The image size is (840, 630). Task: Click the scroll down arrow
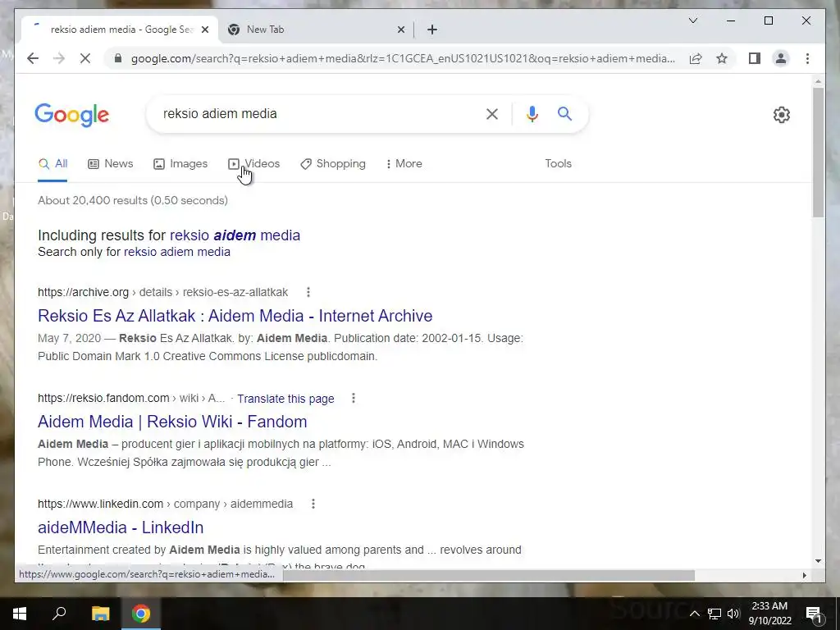pyautogui.click(x=818, y=561)
